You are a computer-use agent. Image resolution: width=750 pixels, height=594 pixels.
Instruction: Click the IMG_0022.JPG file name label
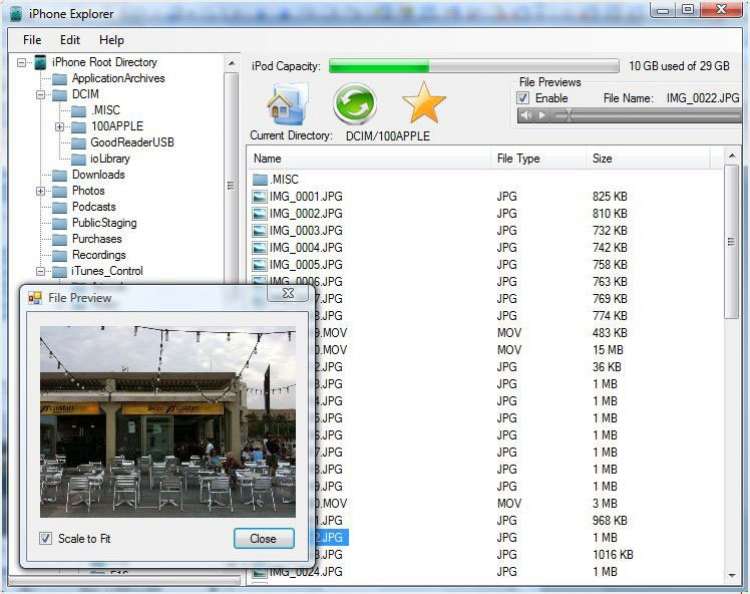(703, 99)
